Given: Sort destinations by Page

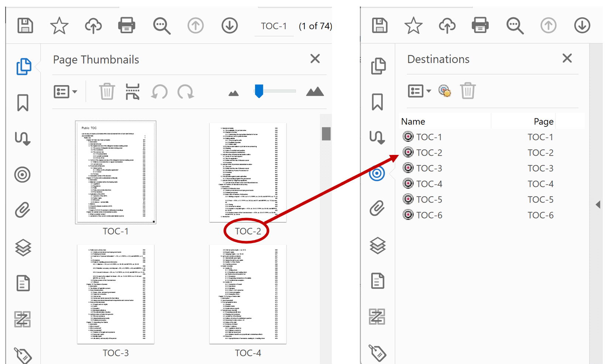Looking at the screenshot, I should (543, 121).
